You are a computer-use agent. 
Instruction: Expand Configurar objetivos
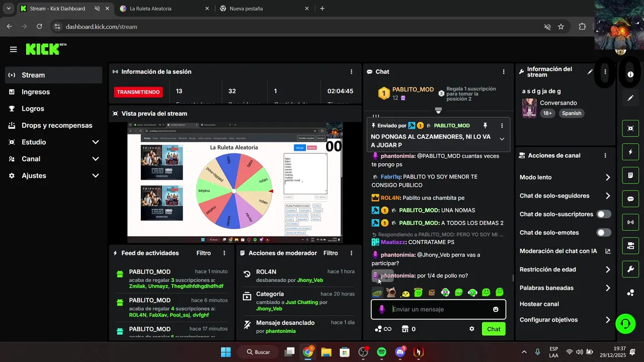coord(565,320)
